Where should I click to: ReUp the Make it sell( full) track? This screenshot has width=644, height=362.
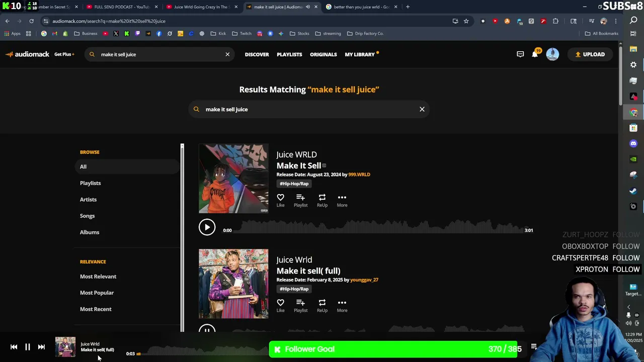(322, 305)
